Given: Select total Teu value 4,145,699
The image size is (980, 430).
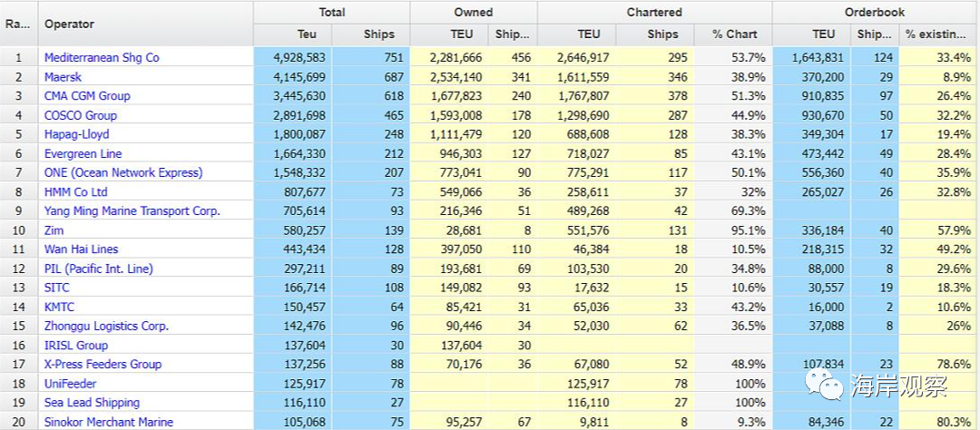Looking at the screenshot, I should point(299,77).
